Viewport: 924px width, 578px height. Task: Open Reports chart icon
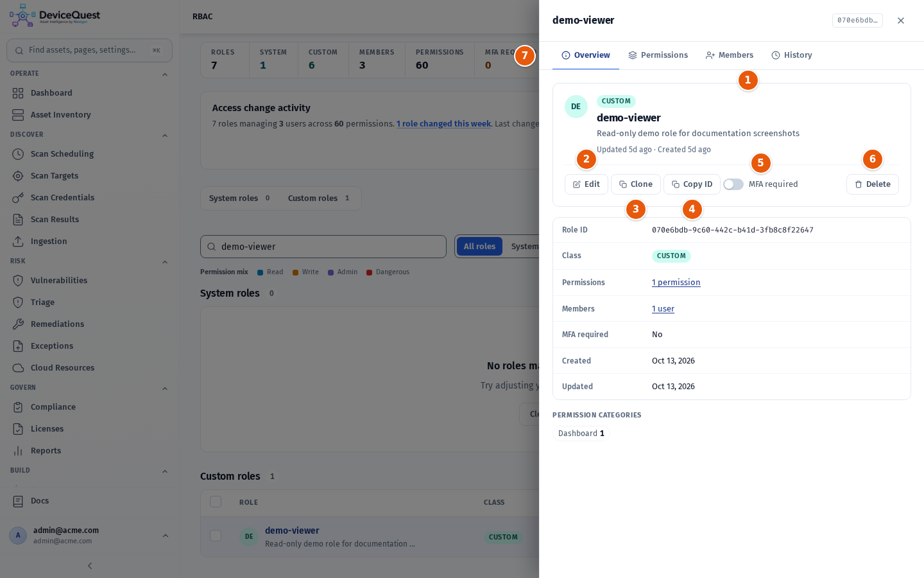coord(18,451)
